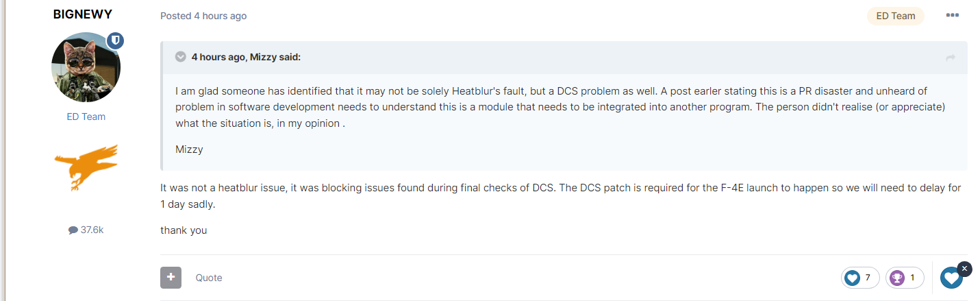Image resolution: width=980 pixels, height=301 pixels.
Task: Open BIGNEWY's cat avatar picture
Action: (x=86, y=67)
